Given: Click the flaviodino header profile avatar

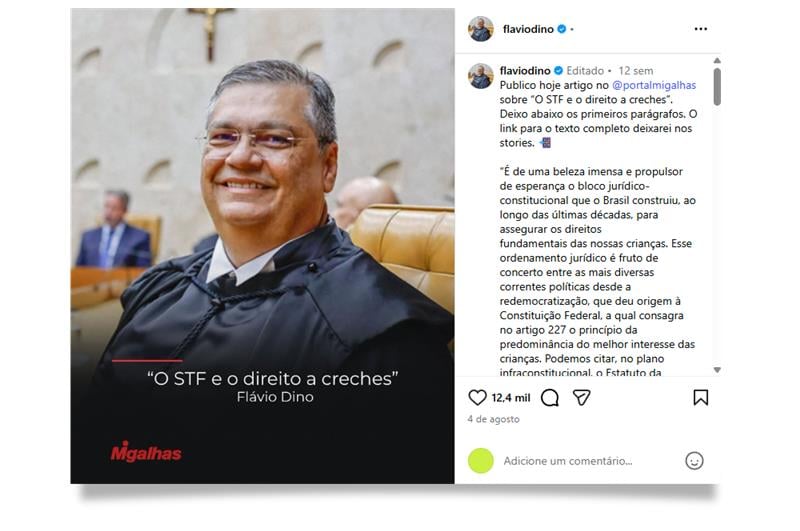Looking at the screenshot, I should coord(481,29).
